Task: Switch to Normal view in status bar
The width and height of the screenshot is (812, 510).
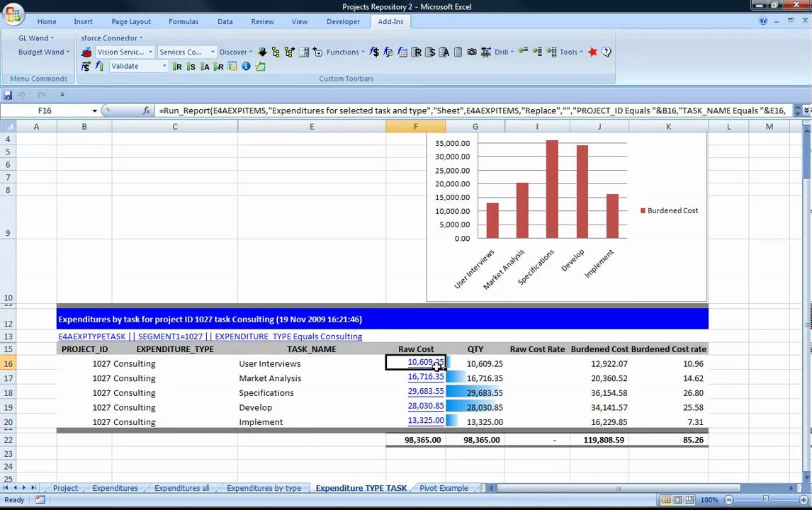Action: (666, 499)
